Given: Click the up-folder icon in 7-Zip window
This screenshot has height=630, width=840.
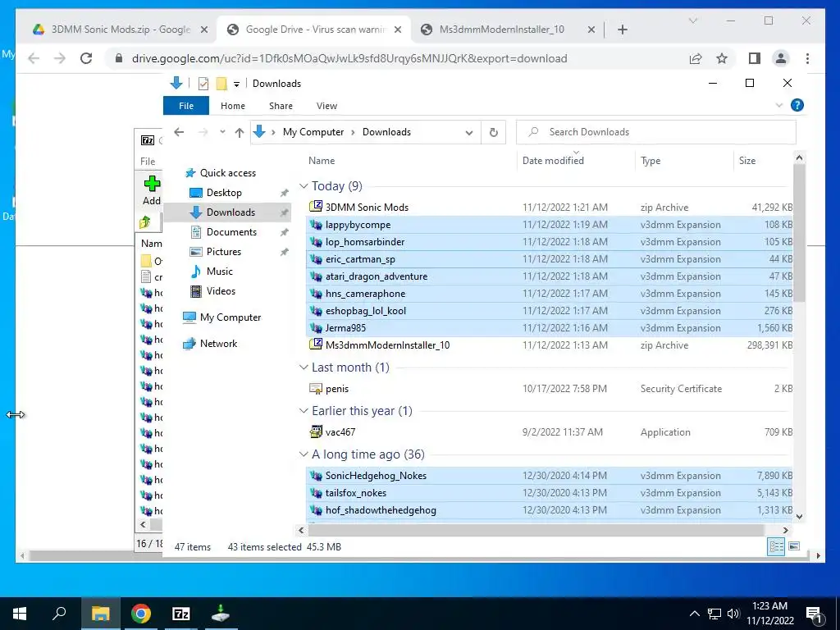Looking at the screenshot, I should (145, 221).
